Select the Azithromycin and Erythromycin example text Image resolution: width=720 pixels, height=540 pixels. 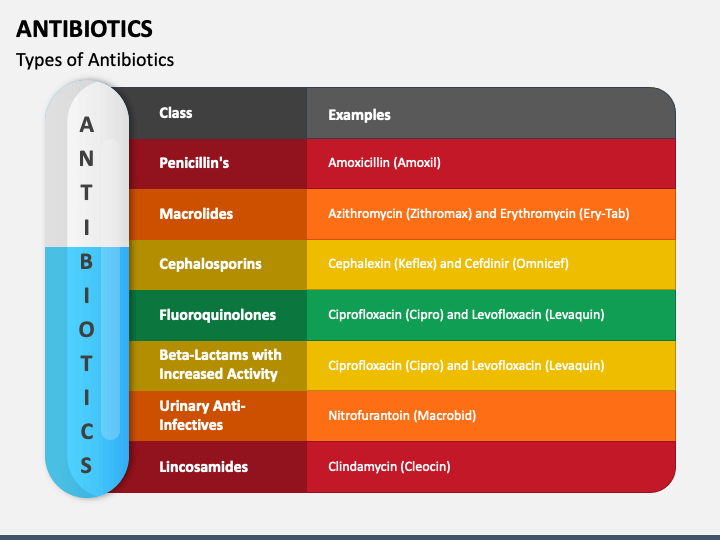pos(478,214)
